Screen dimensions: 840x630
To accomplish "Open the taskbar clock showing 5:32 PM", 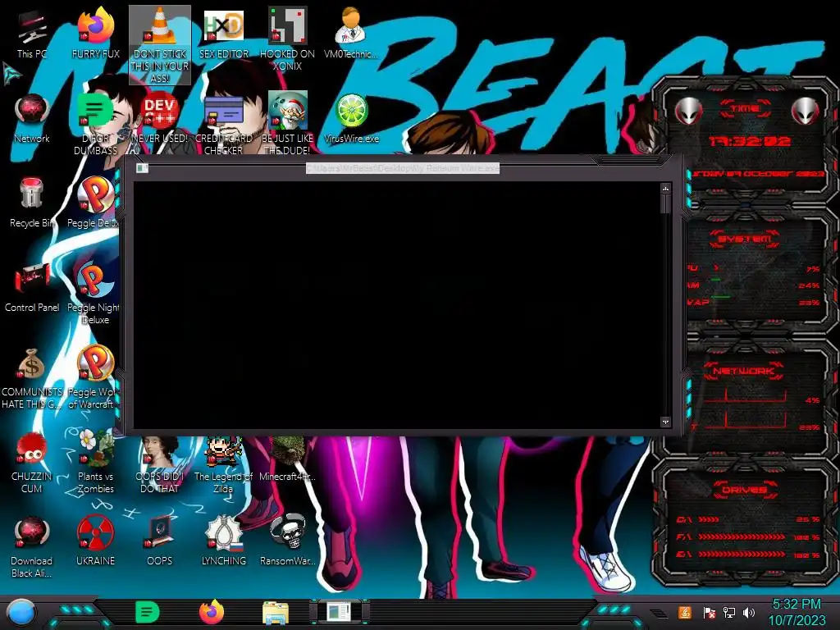I will point(797,612).
